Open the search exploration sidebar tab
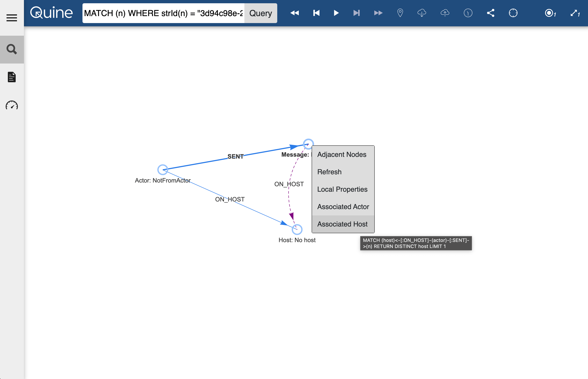Image resolution: width=588 pixels, height=379 pixels. tap(12, 49)
